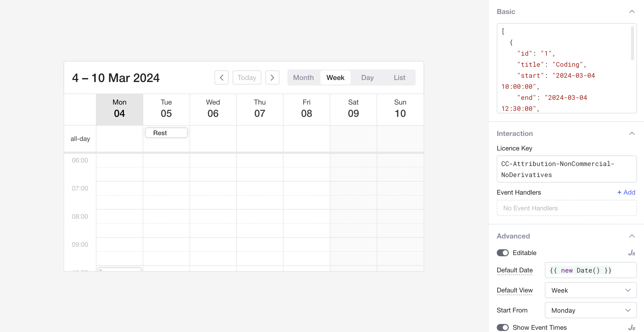Click the Licence Key input field
This screenshot has height=332, width=644.
point(567,169)
